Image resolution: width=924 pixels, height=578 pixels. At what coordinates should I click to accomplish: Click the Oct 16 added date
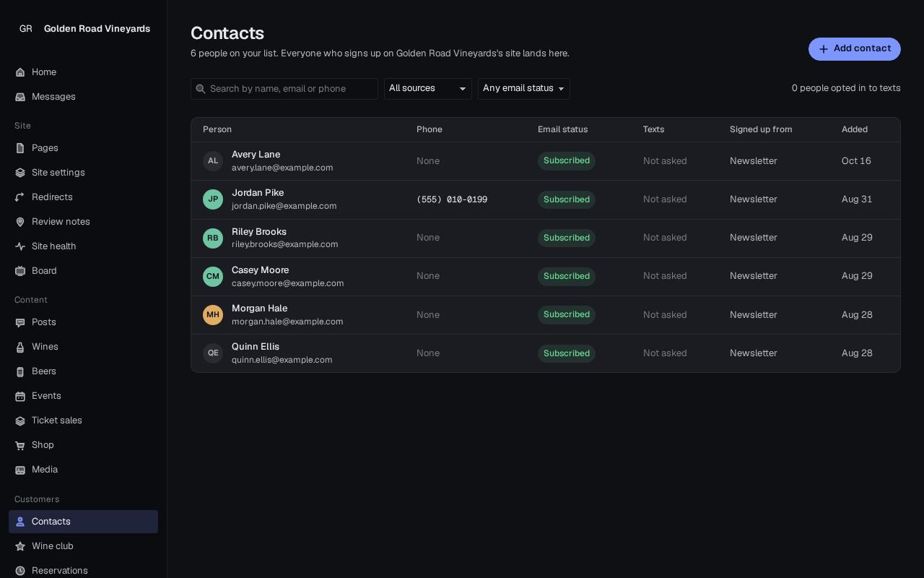point(856,161)
